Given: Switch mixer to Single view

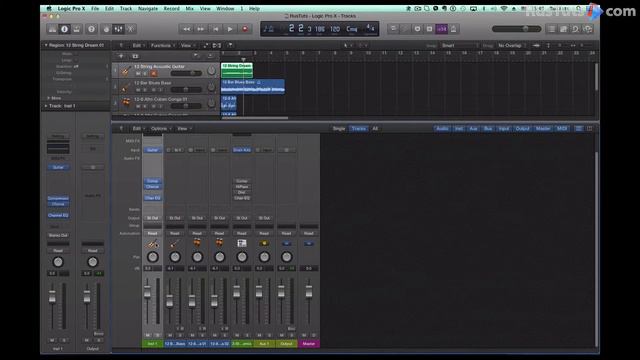Looking at the screenshot, I should coord(339,129).
